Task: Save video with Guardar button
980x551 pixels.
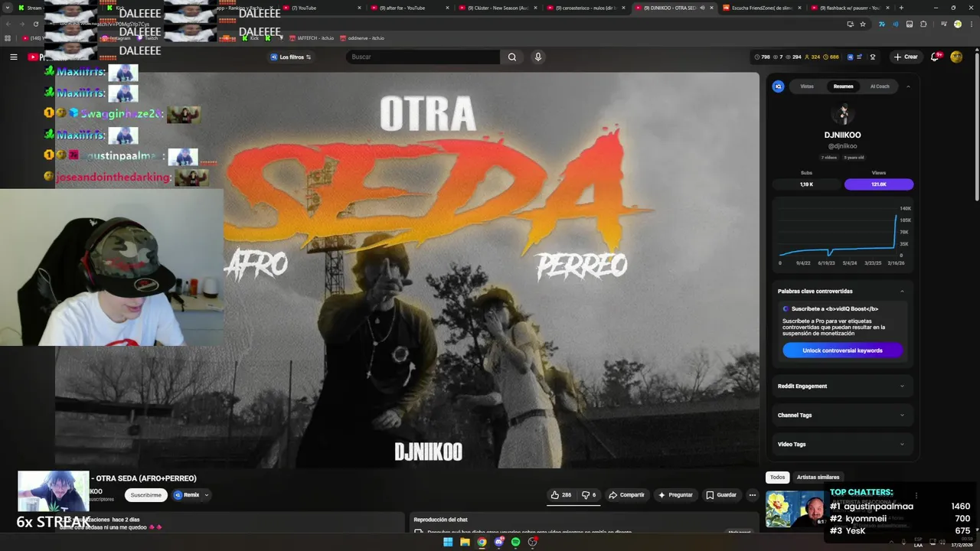Action: click(x=721, y=495)
